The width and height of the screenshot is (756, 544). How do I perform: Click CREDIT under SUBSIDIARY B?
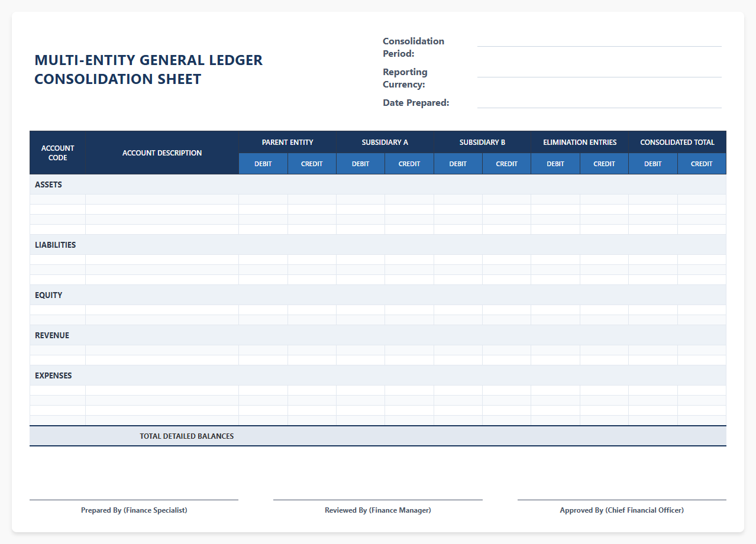click(506, 164)
